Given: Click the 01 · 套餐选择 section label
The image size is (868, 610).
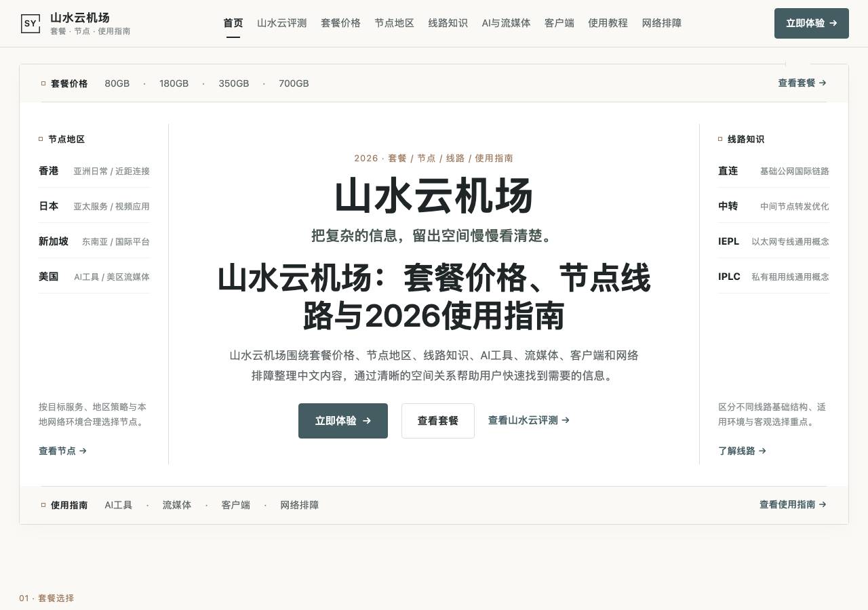Looking at the screenshot, I should coord(47,598).
